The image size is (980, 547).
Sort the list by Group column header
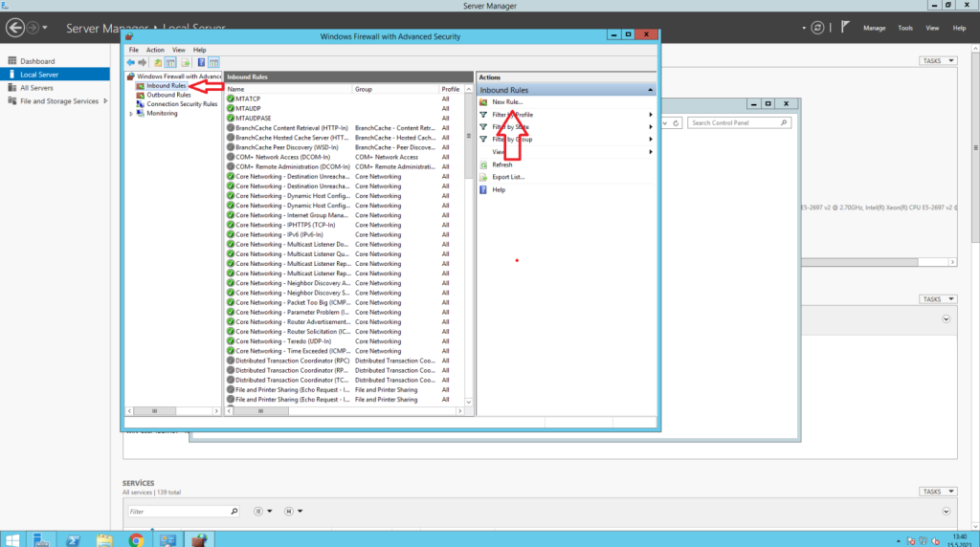pos(395,89)
